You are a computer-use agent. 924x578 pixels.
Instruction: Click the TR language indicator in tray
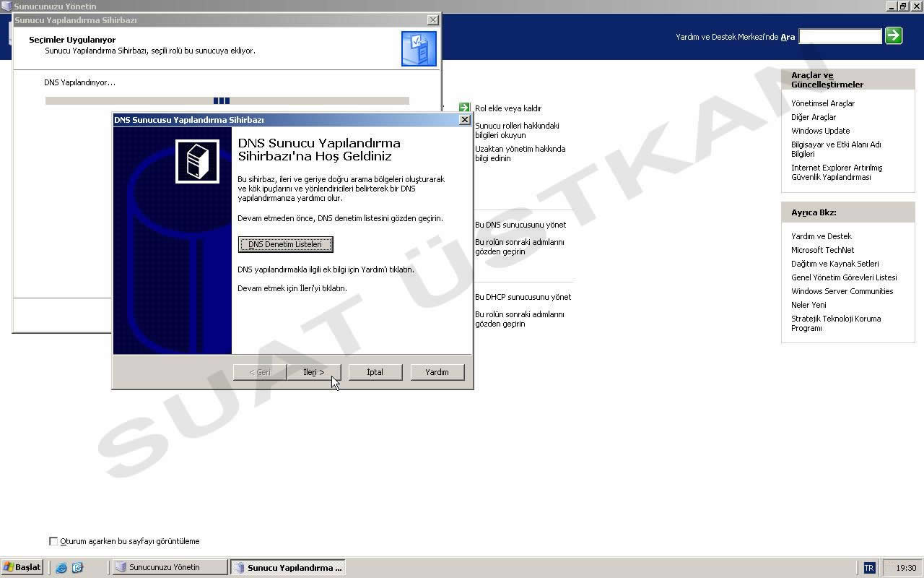[869, 568]
